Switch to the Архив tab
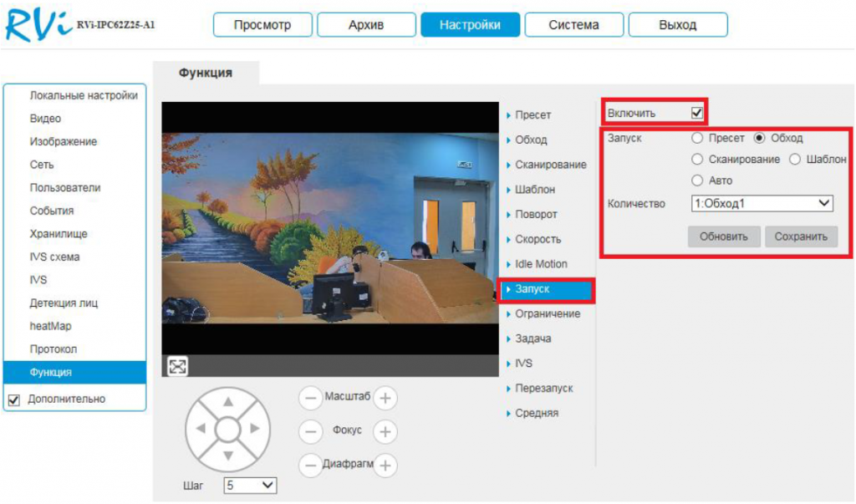Image resolution: width=856 pixels, height=504 pixels. (x=365, y=25)
